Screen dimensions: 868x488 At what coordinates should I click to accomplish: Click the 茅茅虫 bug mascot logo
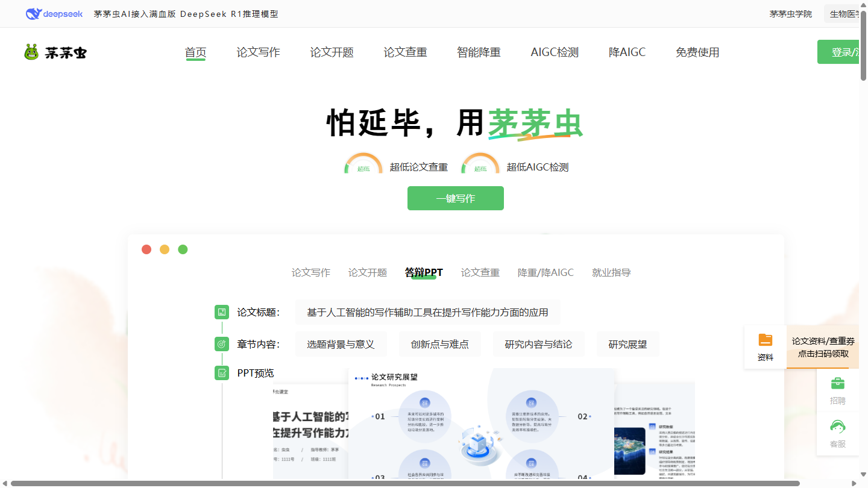click(31, 52)
